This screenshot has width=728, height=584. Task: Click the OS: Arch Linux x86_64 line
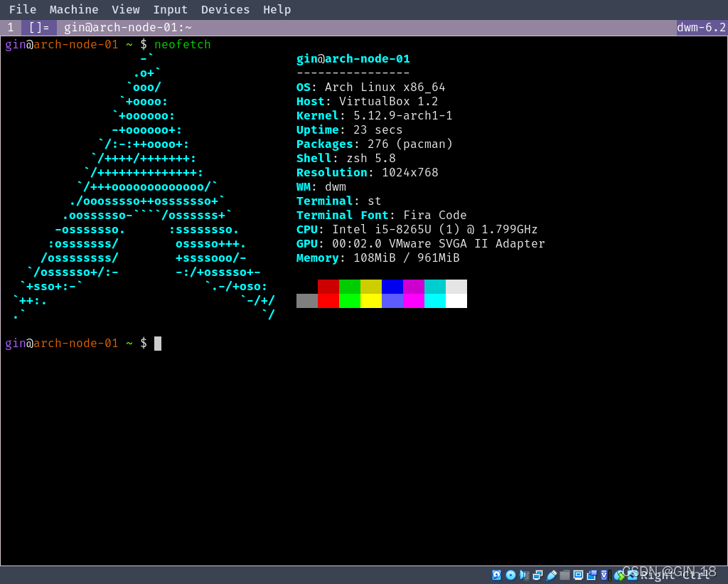click(x=370, y=87)
